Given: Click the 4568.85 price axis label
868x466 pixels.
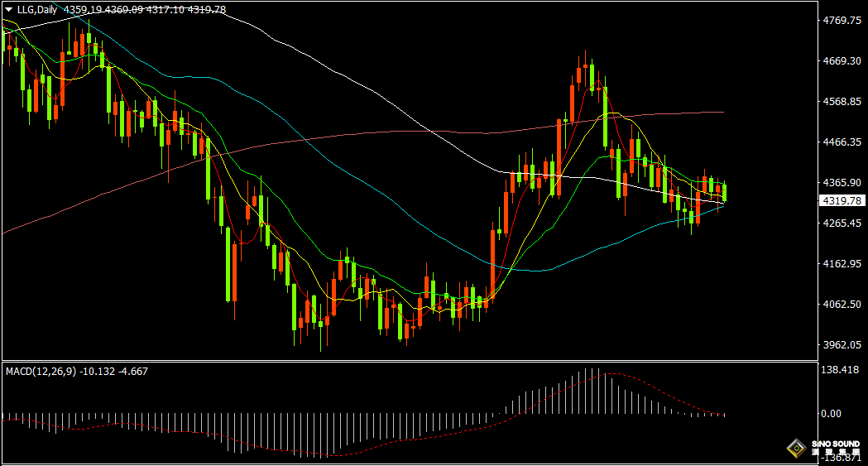Looking at the screenshot, I should pyautogui.click(x=842, y=101).
